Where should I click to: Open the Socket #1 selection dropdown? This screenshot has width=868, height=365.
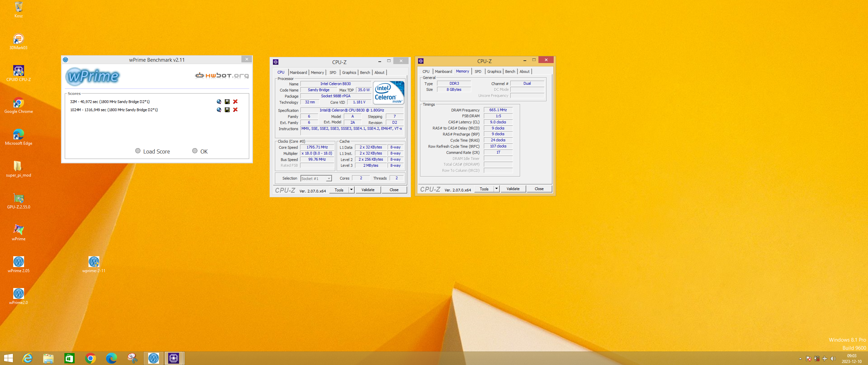coord(316,179)
